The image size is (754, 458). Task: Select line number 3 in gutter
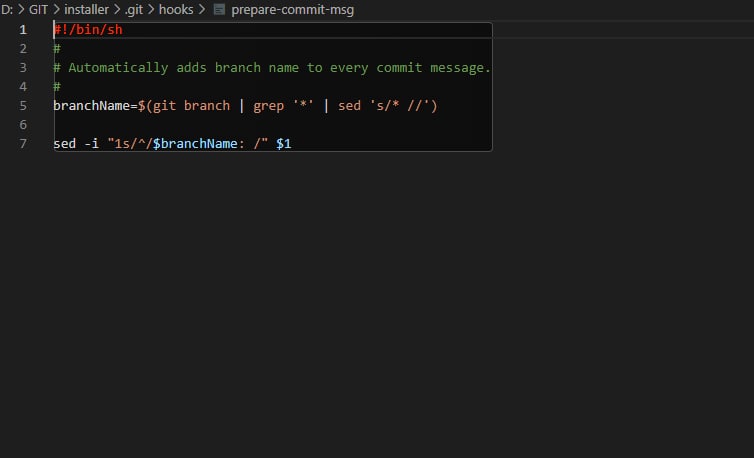coord(23,68)
